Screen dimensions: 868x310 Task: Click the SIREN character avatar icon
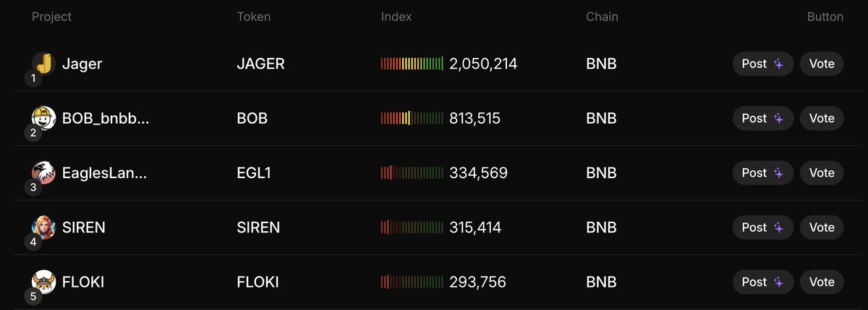[44, 227]
